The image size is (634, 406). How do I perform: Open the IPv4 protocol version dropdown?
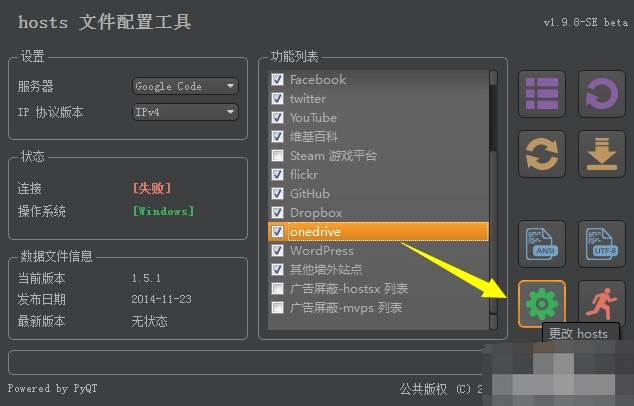tap(185, 112)
